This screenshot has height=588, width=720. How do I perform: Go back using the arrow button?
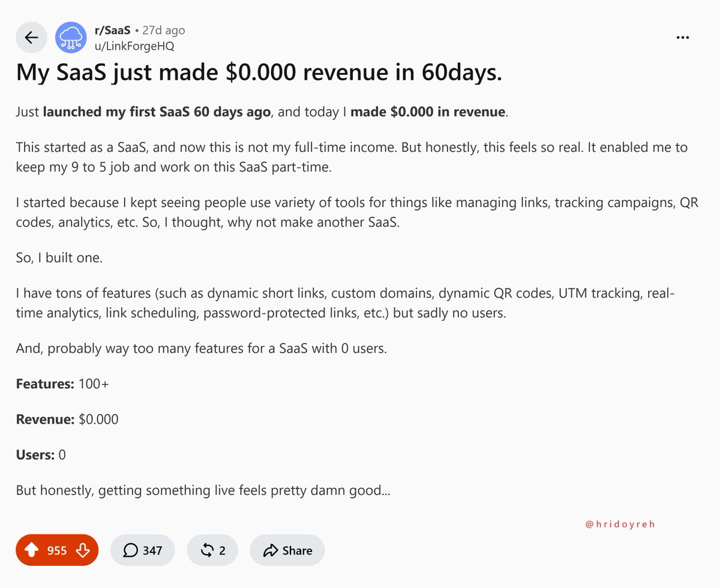(x=31, y=38)
